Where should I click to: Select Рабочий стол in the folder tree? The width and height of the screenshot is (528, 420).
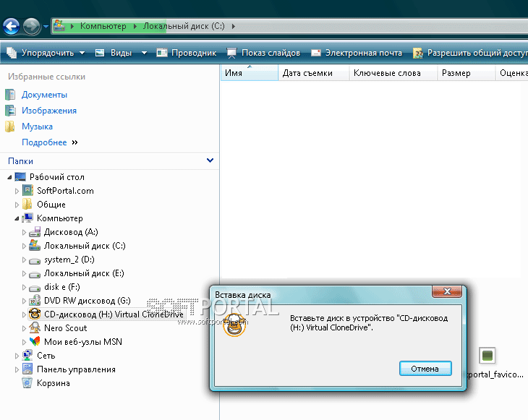pos(57,177)
